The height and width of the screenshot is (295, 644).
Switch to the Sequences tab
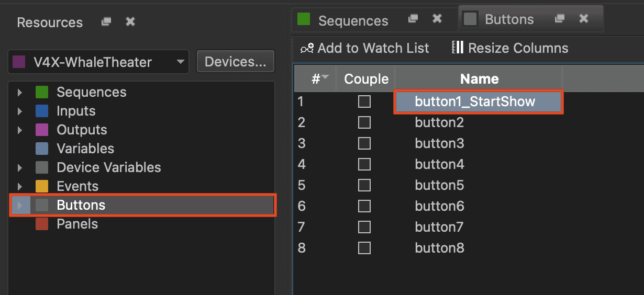352,20
